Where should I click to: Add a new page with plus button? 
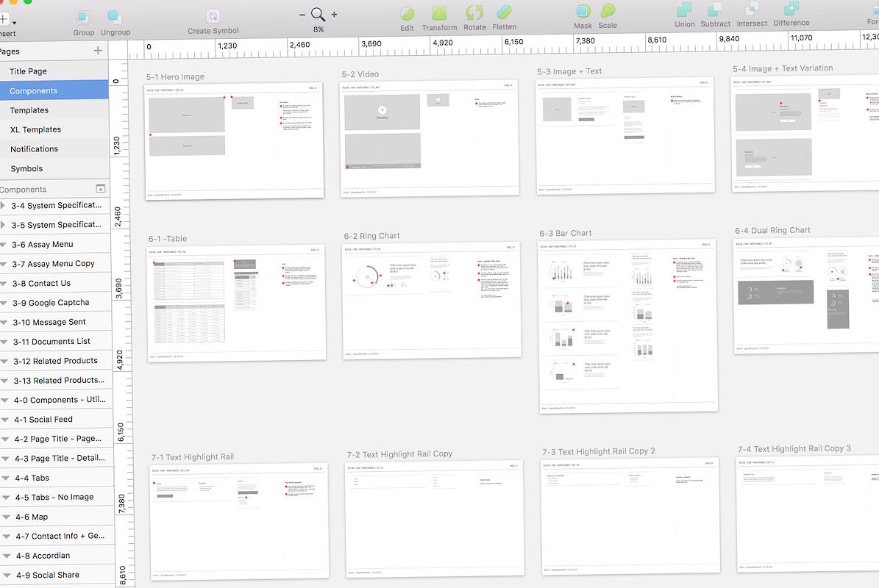[x=98, y=51]
